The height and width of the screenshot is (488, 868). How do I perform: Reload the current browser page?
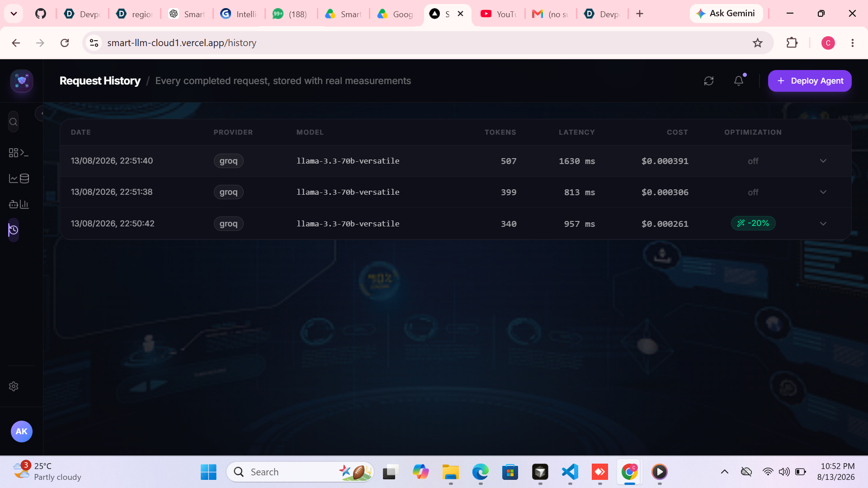(x=65, y=43)
